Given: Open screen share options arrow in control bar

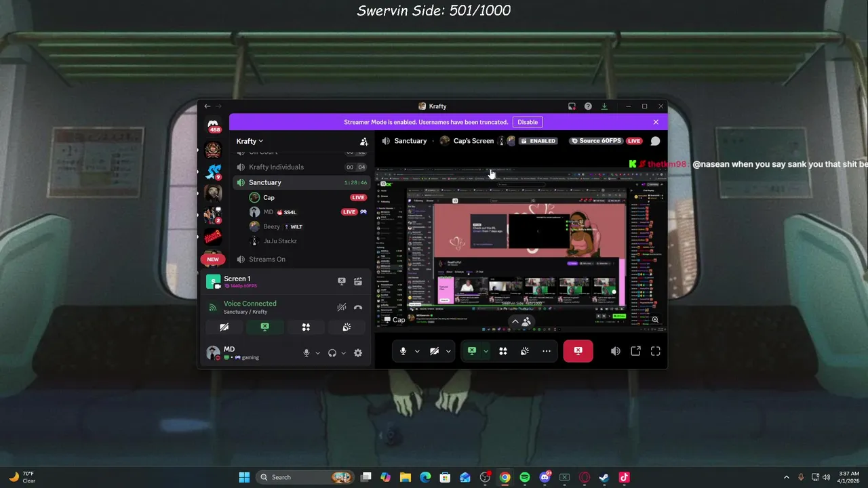Looking at the screenshot, I should (486, 351).
